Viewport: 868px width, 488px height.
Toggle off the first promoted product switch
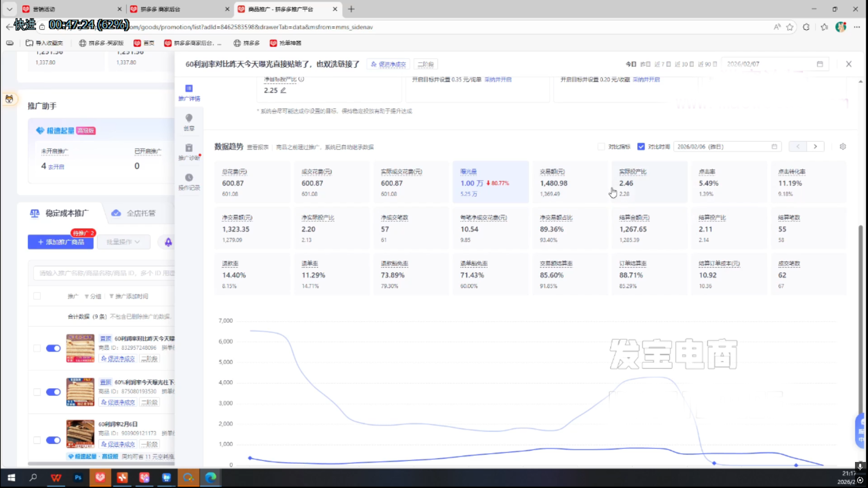(x=53, y=348)
